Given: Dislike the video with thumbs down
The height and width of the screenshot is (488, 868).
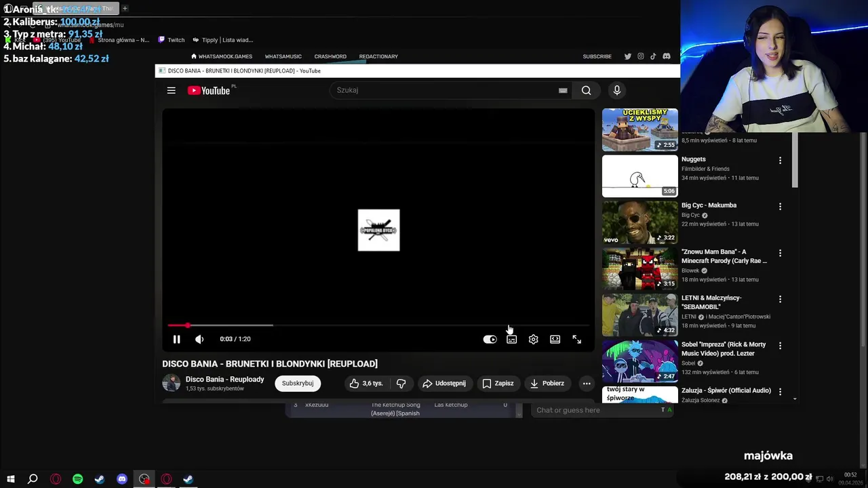Looking at the screenshot, I should [x=401, y=383].
